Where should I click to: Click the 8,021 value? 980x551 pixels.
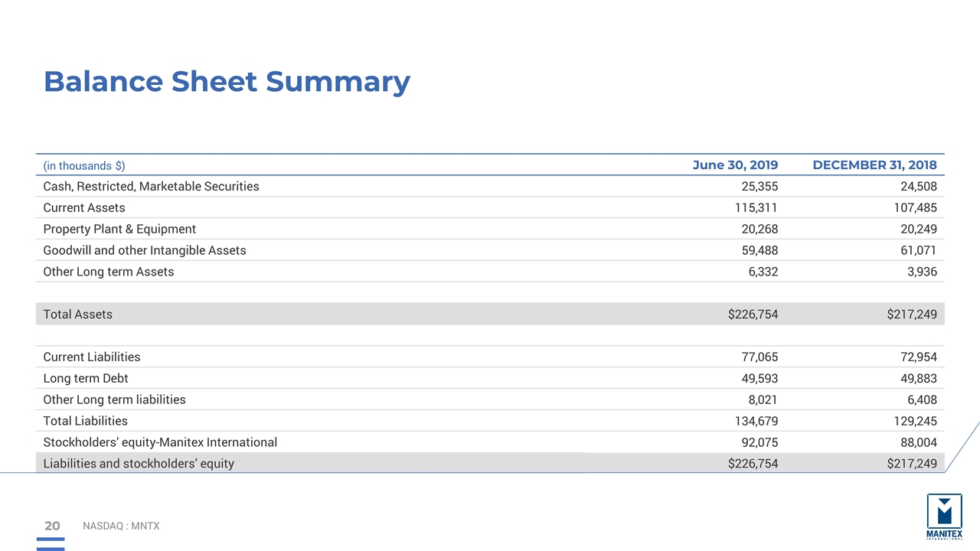[763, 399]
